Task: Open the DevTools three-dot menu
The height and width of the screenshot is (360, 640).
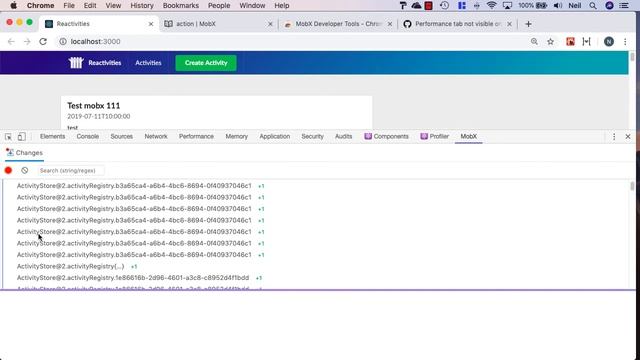Action: (614, 137)
